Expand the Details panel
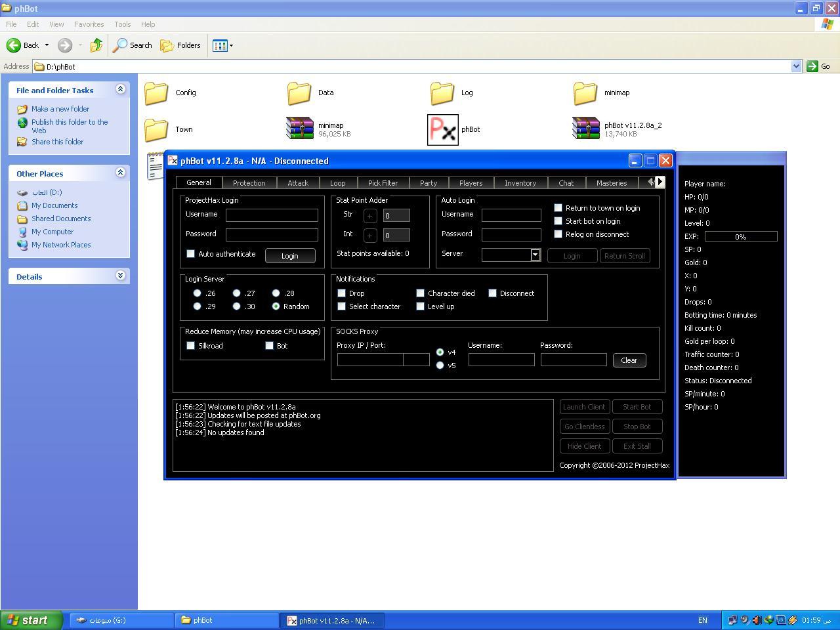The height and width of the screenshot is (630, 840). tap(120, 276)
